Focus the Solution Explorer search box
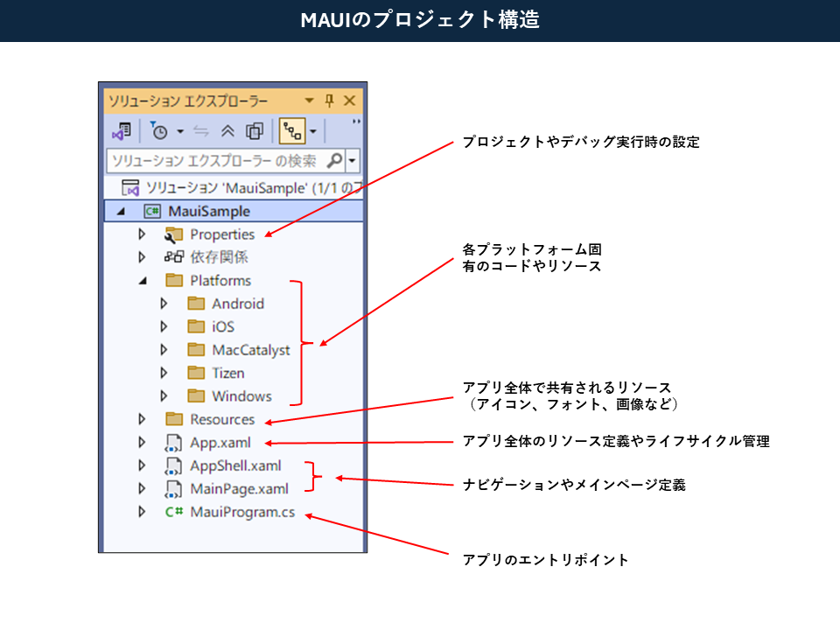 click(215, 161)
